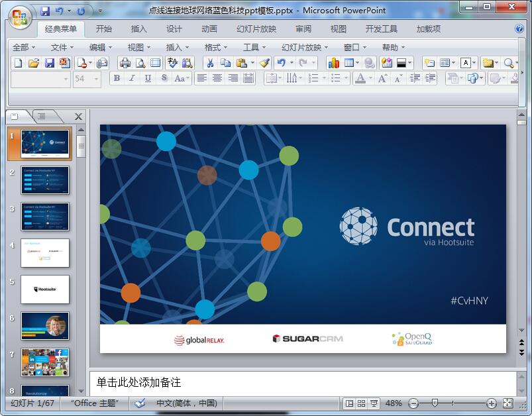Click the New document icon
This screenshot has height=416, width=532.
point(19,63)
